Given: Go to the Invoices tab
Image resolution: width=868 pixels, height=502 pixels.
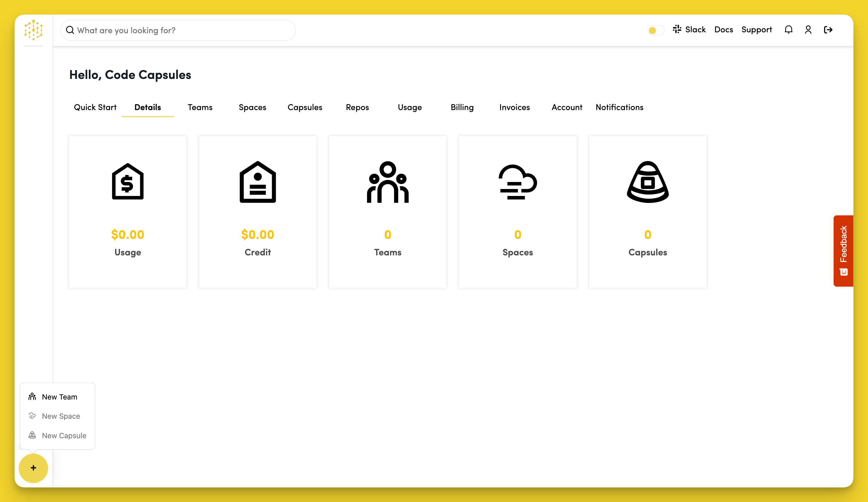Looking at the screenshot, I should (514, 107).
